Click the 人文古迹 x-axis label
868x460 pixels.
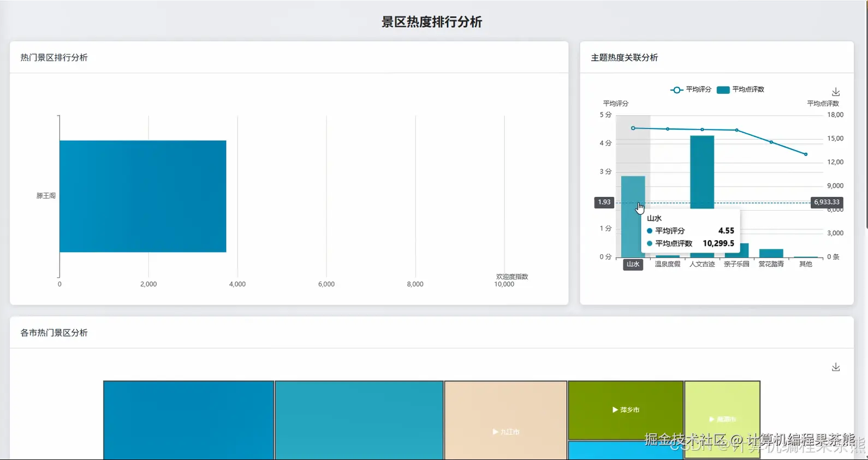pos(702,264)
